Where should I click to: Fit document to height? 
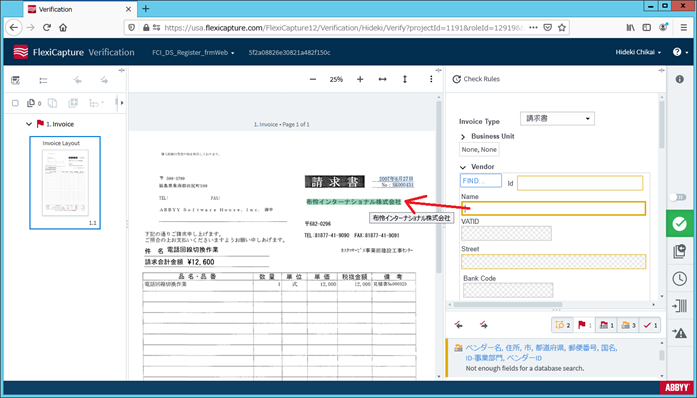pyautogui.click(x=405, y=79)
